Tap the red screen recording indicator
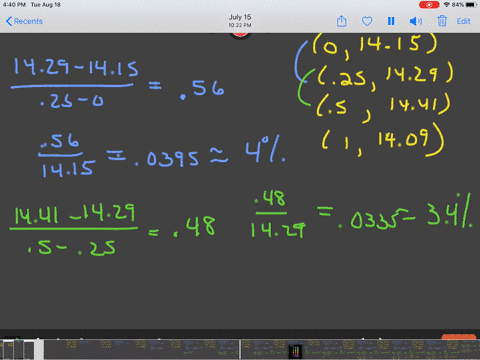The width and height of the screenshot is (480, 360). tap(429, 5)
